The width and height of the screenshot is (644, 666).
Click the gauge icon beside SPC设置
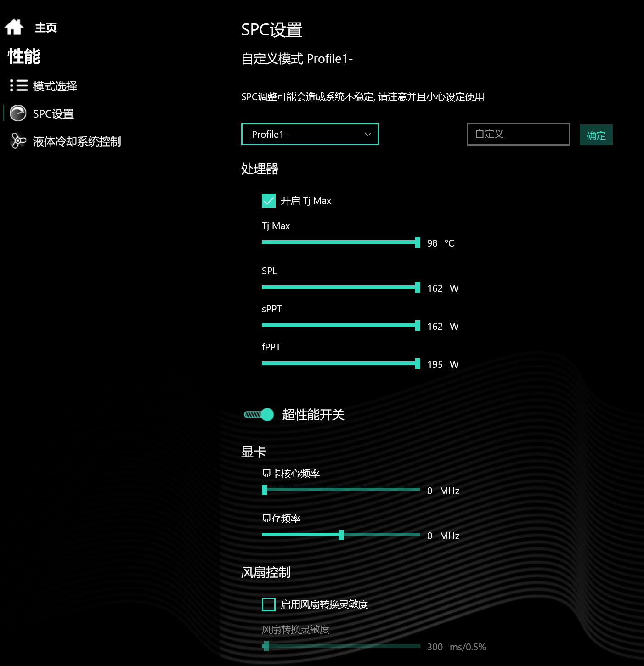pos(18,113)
